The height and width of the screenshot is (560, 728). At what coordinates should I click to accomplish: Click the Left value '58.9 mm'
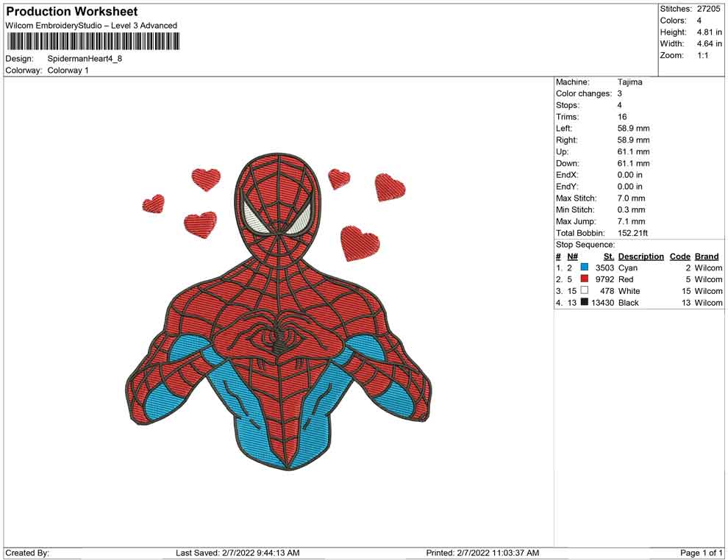tap(634, 129)
